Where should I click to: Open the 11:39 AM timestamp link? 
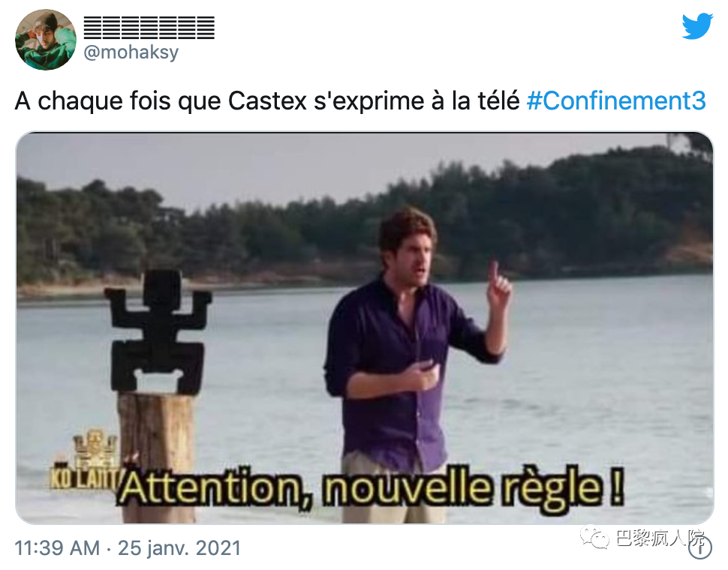click(57, 547)
